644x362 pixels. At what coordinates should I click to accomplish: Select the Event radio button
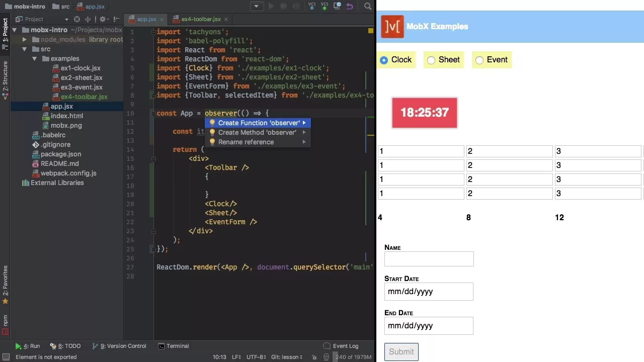tap(479, 60)
